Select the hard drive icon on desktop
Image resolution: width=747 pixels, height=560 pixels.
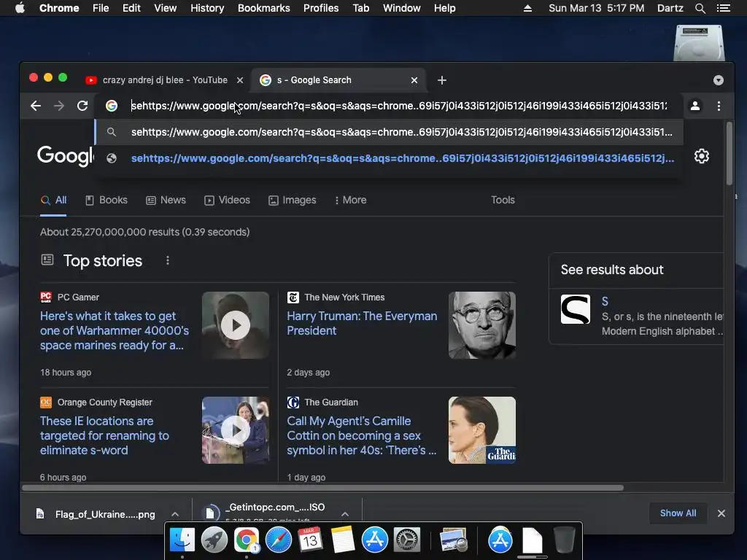(x=699, y=43)
